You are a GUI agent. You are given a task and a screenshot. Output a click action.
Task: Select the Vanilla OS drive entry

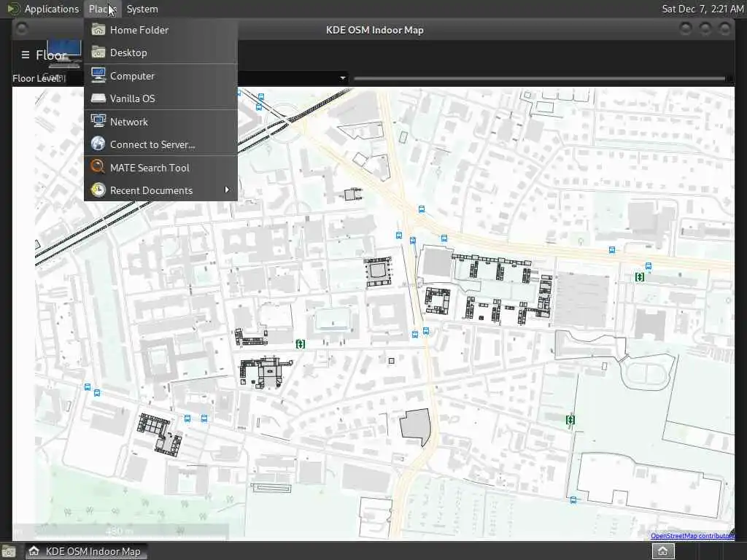[x=160, y=98]
